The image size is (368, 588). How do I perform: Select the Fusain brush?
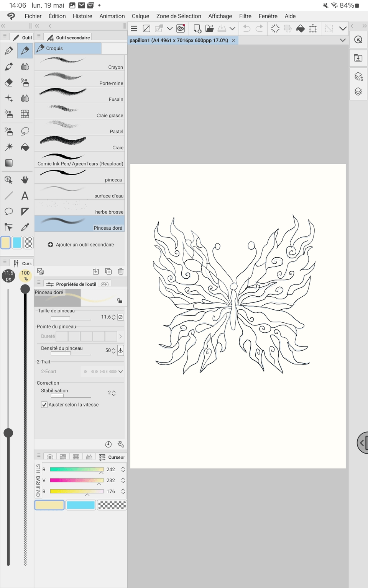point(79,95)
